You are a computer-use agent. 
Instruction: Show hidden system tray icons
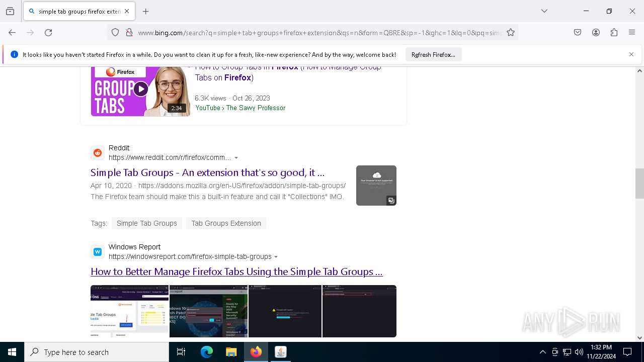point(542,352)
